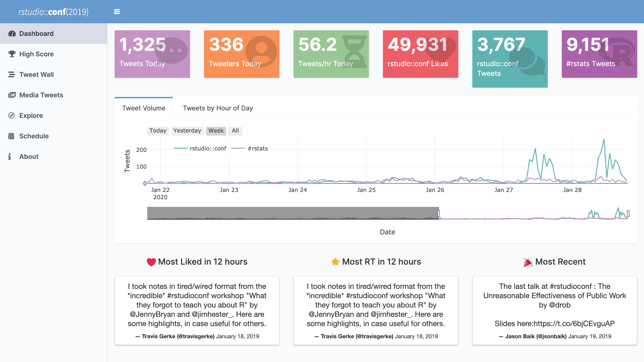The height and width of the screenshot is (362, 644).
Task: Click 'Jason Baik (@jsonbaik)' author text
Action: point(536,336)
